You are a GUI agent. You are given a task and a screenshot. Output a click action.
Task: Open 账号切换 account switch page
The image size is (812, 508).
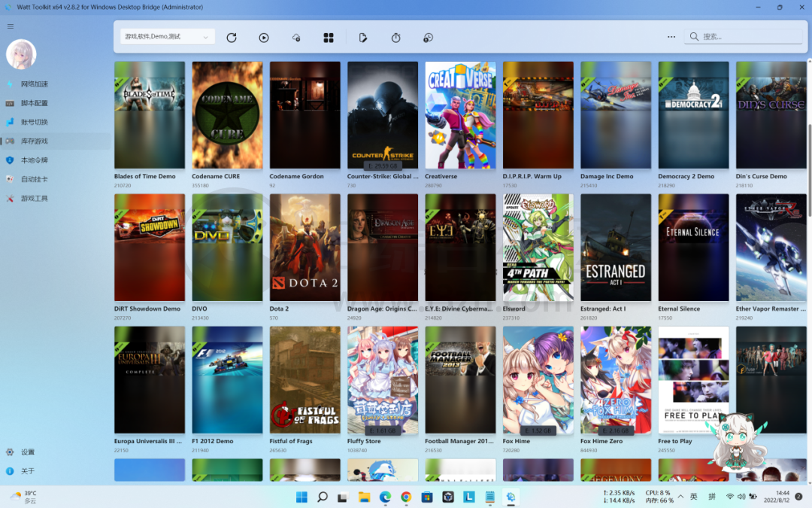point(56,122)
